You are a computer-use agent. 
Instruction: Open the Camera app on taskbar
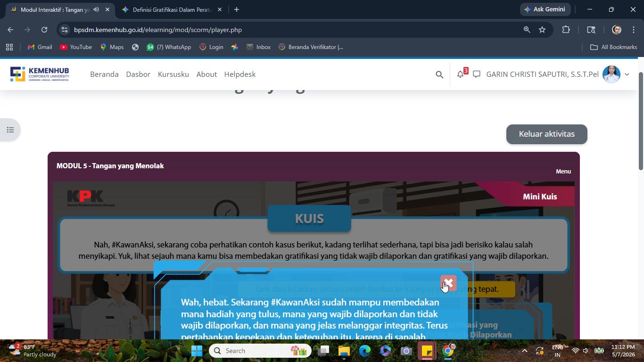(x=406, y=351)
